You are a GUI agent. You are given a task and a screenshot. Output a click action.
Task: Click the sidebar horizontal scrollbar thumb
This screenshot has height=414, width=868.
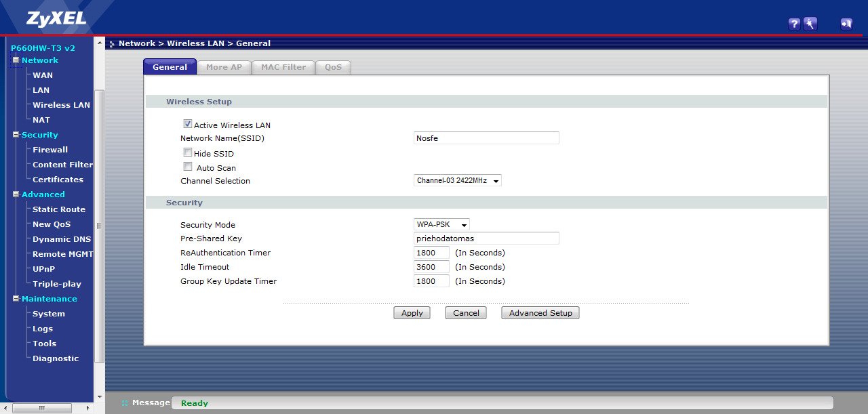pyautogui.click(x=41, y=408)
